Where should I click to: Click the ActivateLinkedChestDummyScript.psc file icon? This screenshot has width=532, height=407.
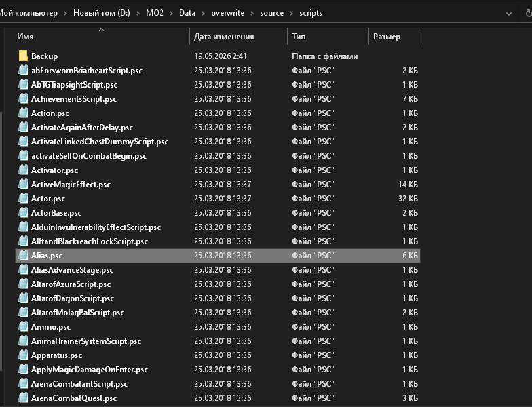pyautogui.click(x=23, y=141)
